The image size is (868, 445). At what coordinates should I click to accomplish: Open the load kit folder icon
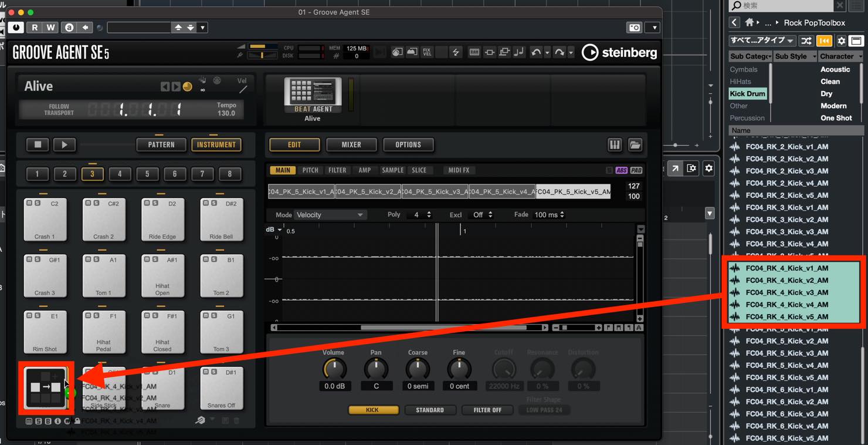635,145
